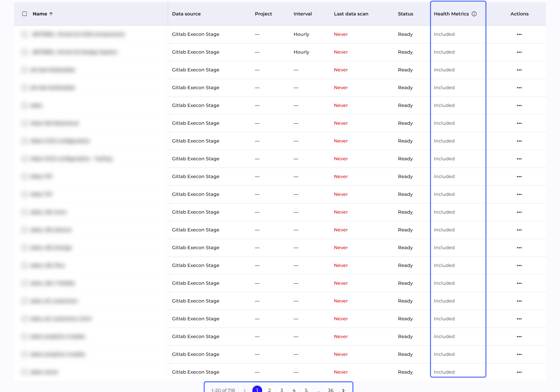This screenshot has height=392, width=560.
Task: Click the Name column sort arrow
Action: (x=51, y=14)
